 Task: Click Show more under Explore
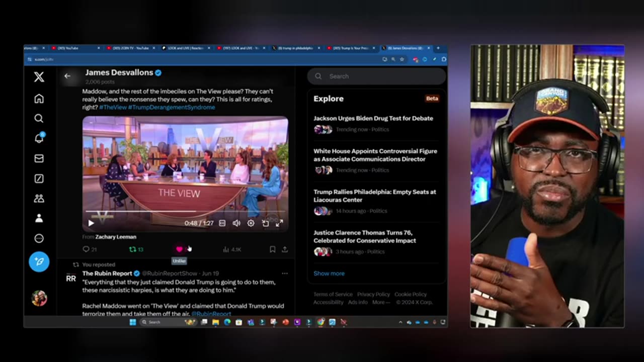pyautogui.click(x=329, y=274)
